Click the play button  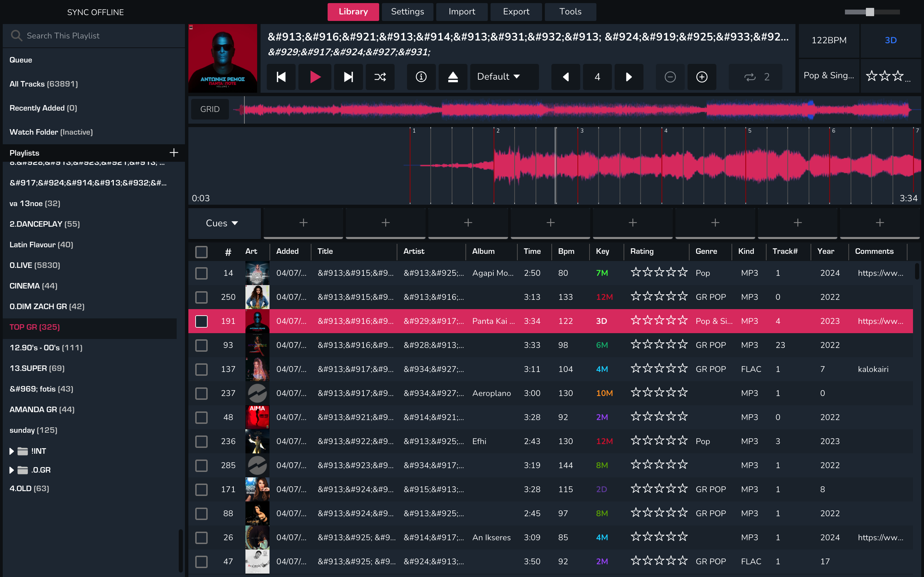coord(315,77)
